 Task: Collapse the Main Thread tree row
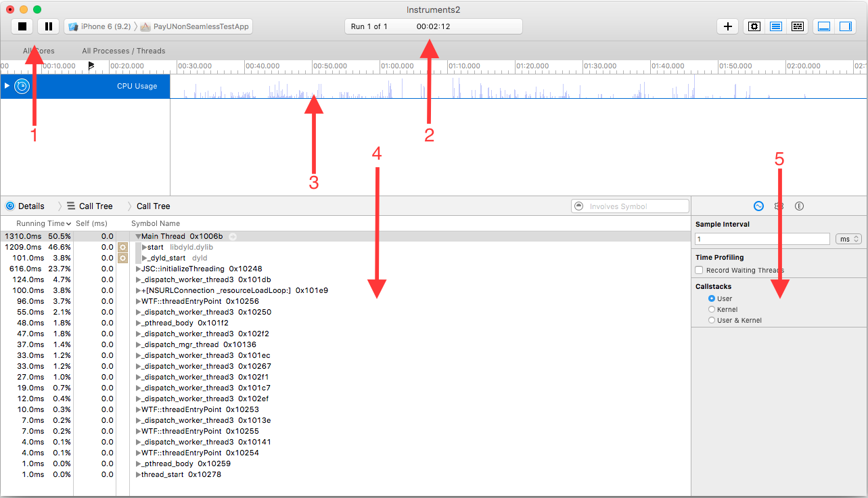[x=138, y=236]
